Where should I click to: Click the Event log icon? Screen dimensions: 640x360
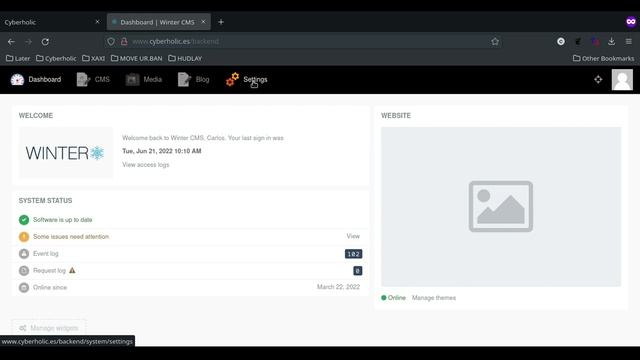pyautogui.click(x=24, y=254)
